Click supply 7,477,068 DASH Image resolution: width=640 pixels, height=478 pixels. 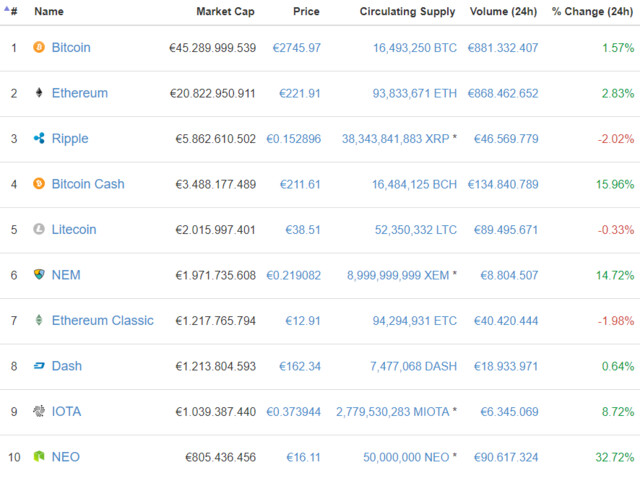(413, 367)
